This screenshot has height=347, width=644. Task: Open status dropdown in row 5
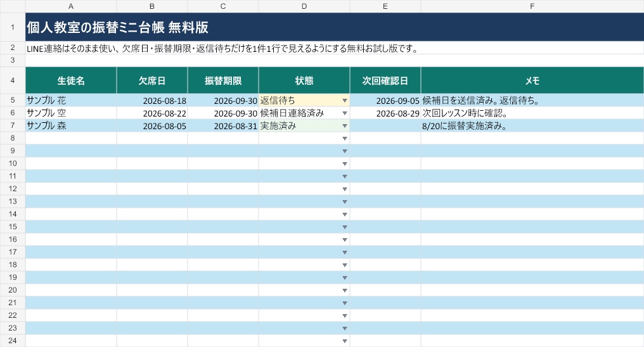(x=345, y=101)
